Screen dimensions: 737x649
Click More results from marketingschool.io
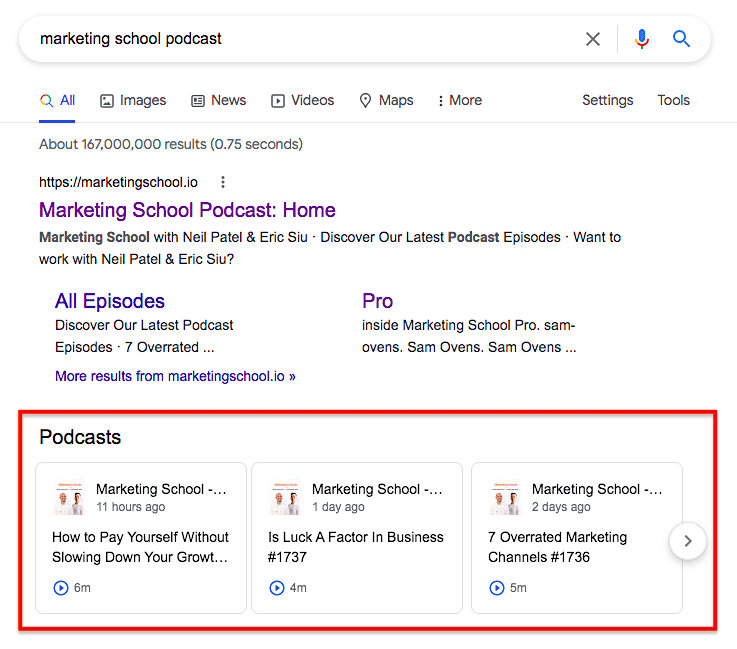pyautogui.click(x=175, y=376)
